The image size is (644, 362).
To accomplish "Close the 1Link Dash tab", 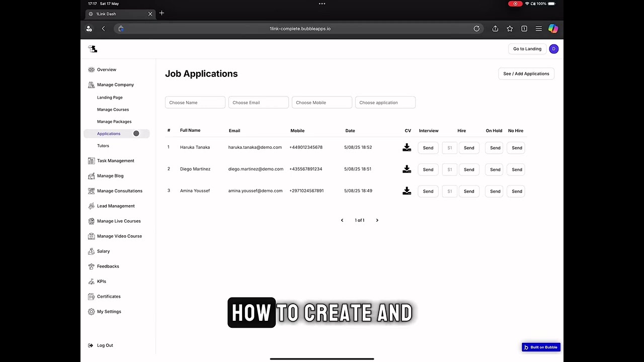I will coord(150,14).
